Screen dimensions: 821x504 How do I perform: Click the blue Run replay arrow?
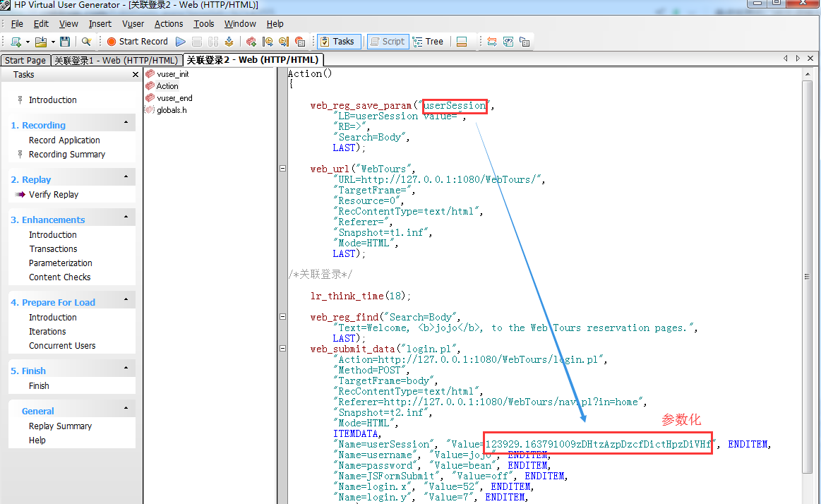pos(181,42)
